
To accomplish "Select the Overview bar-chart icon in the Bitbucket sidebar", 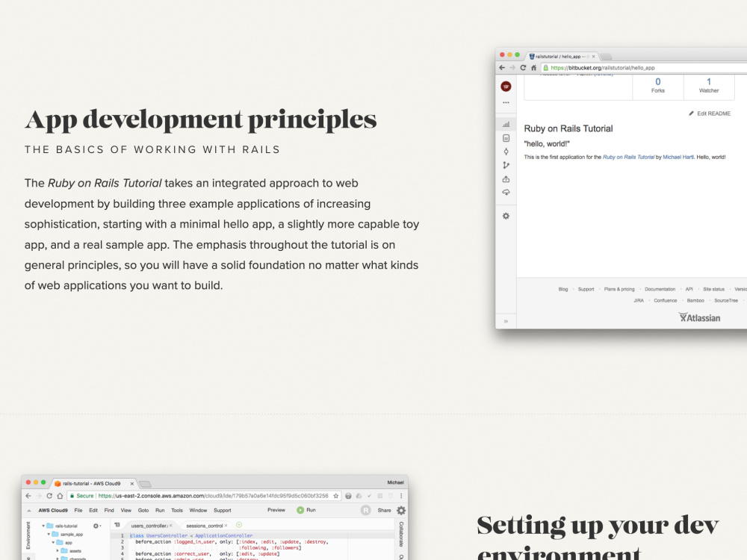I will (x=506, y=124).
